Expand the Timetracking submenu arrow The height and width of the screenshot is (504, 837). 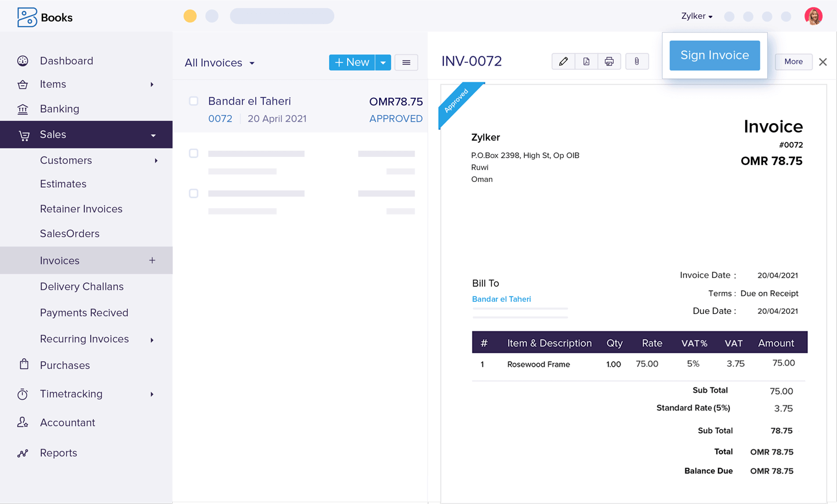coord(152,395)
